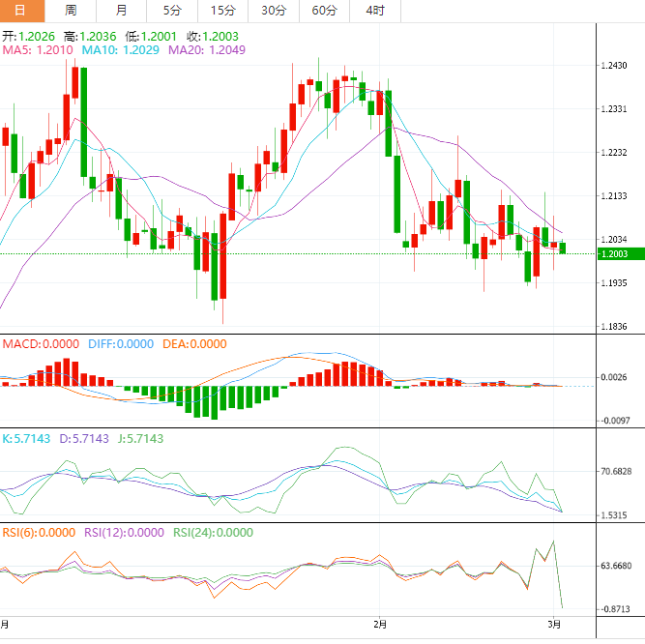This screenshot has width=645, height=644.
Task: Click the RSI(24) indicator label
Action: [x=213, y=532]
